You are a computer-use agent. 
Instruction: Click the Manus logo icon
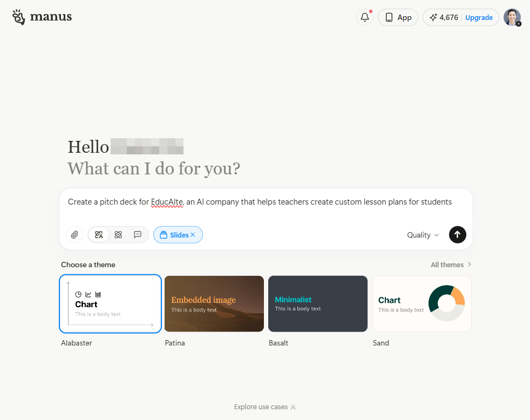[x=18, y=17]
